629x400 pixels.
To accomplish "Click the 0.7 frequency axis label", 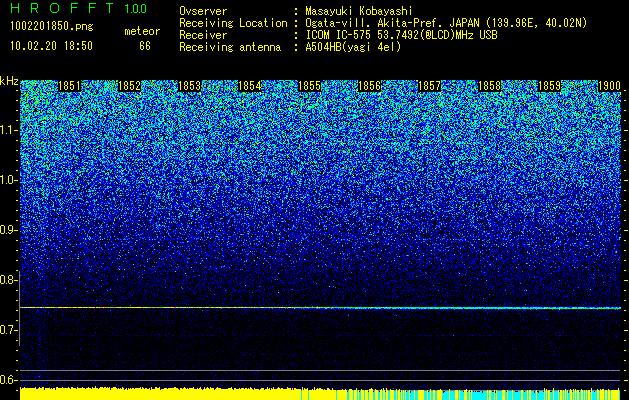I will pos(7,330).
